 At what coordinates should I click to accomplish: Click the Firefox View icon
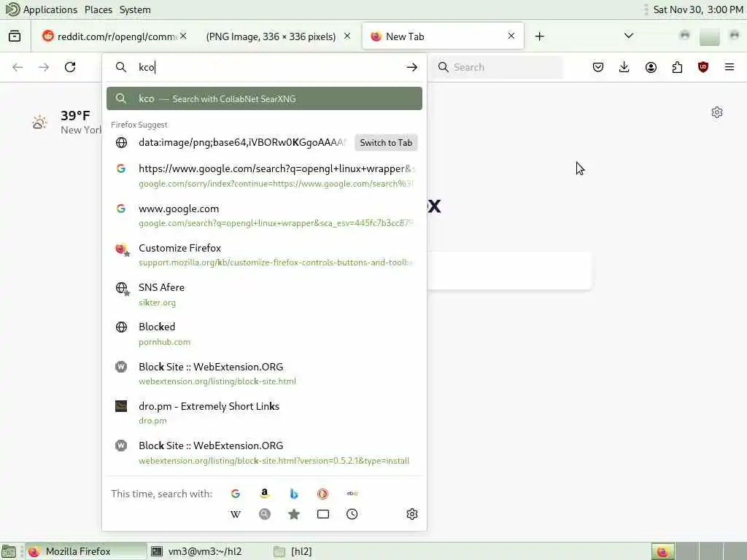(15, 36)
